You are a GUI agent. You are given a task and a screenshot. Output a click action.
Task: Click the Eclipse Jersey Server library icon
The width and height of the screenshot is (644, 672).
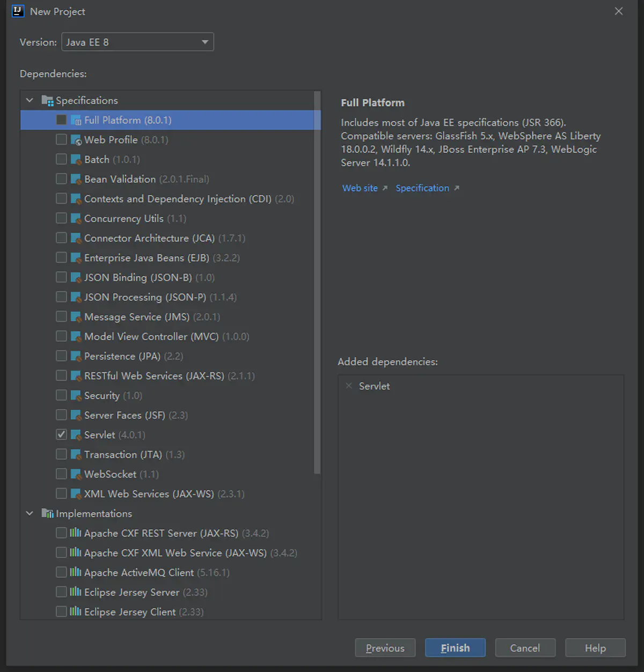(x=76, y=592)
